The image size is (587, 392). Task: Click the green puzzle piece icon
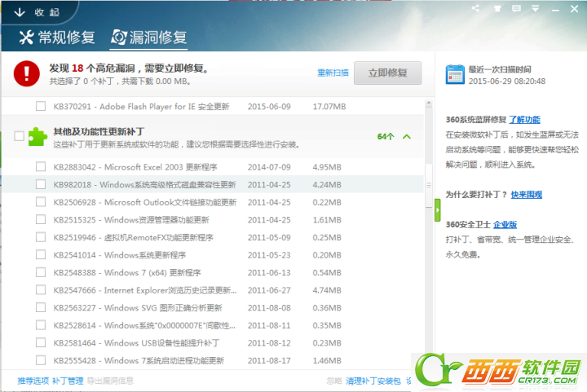pos(38,137)
